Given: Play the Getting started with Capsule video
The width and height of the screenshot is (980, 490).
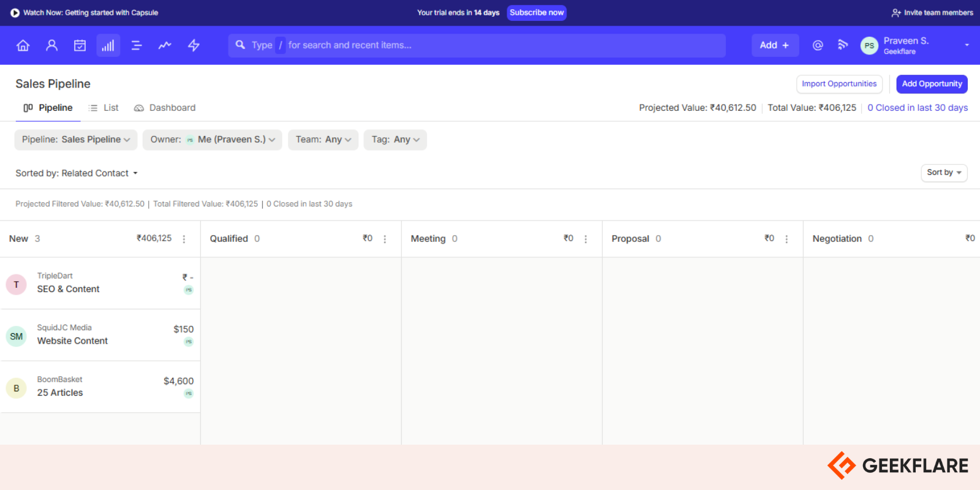Looking at the screenshot, I should click(x=15, y=12).
